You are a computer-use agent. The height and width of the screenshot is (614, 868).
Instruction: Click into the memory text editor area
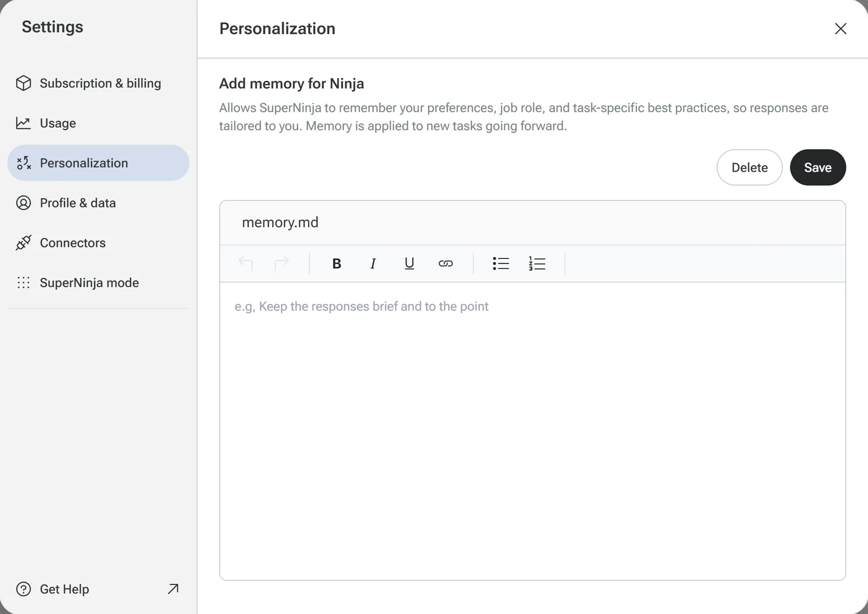coord(532,431)
